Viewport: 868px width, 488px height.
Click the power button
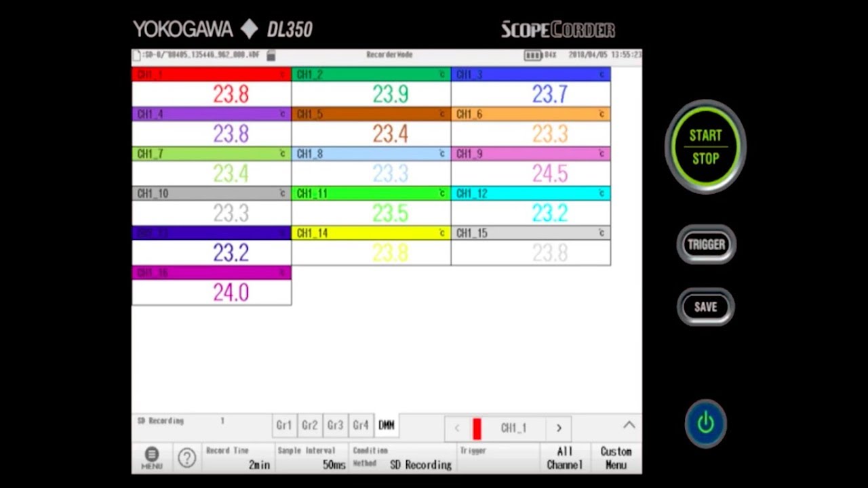(x=705, y=424)
